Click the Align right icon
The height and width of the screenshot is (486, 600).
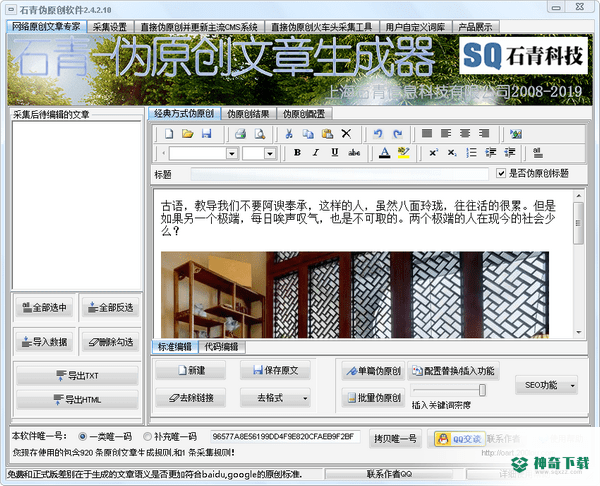pos(484,133)
